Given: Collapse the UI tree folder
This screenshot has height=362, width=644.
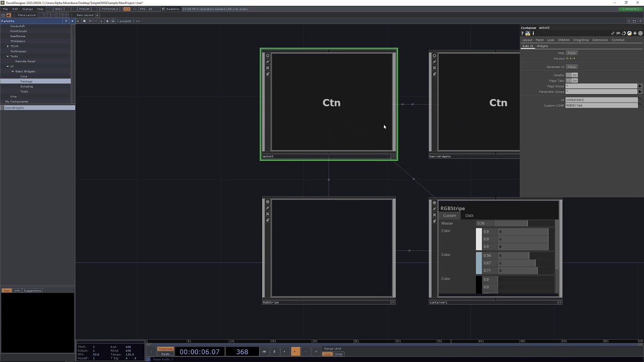Looking at the screenshot, I should pyautogui.click(x=8, y=66).
